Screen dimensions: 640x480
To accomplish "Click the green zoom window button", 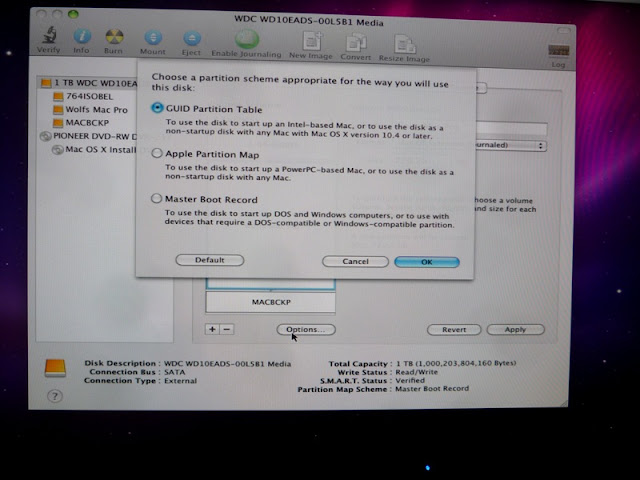I will coord(73,14).
